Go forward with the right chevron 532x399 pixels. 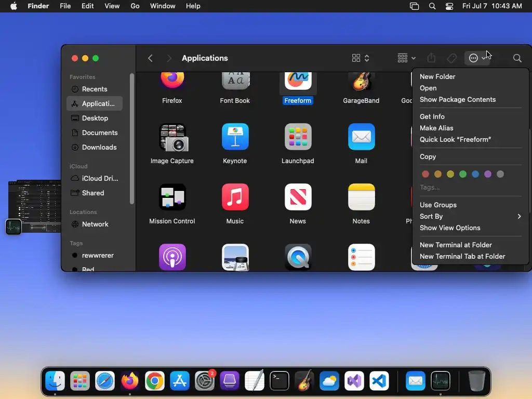pos(169,58)
